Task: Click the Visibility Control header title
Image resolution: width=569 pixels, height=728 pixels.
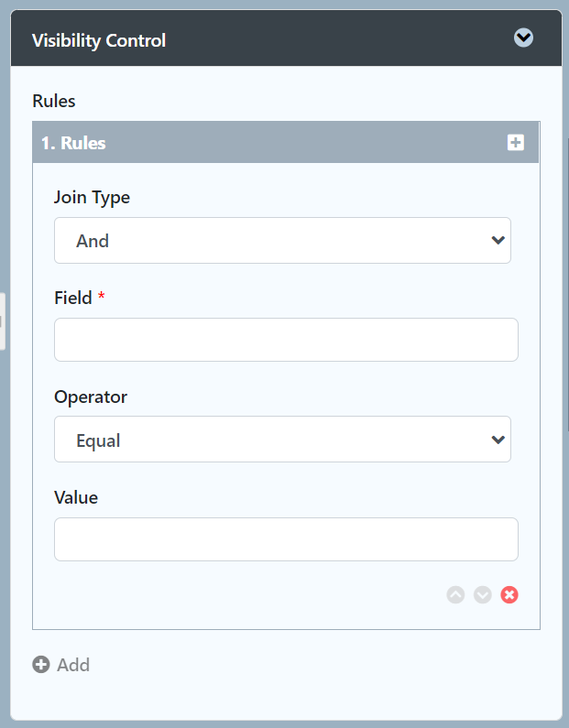Action: pyautogui.click(x=99, y=40)
